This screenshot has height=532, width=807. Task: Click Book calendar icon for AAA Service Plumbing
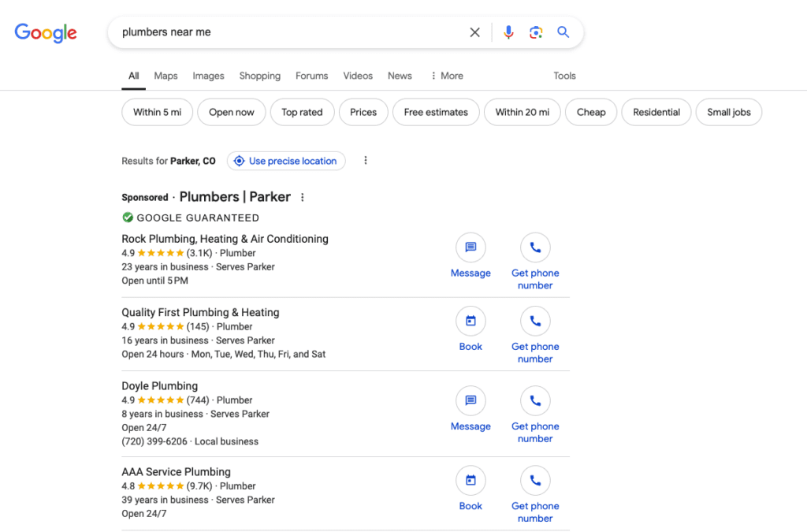point(470,481)
